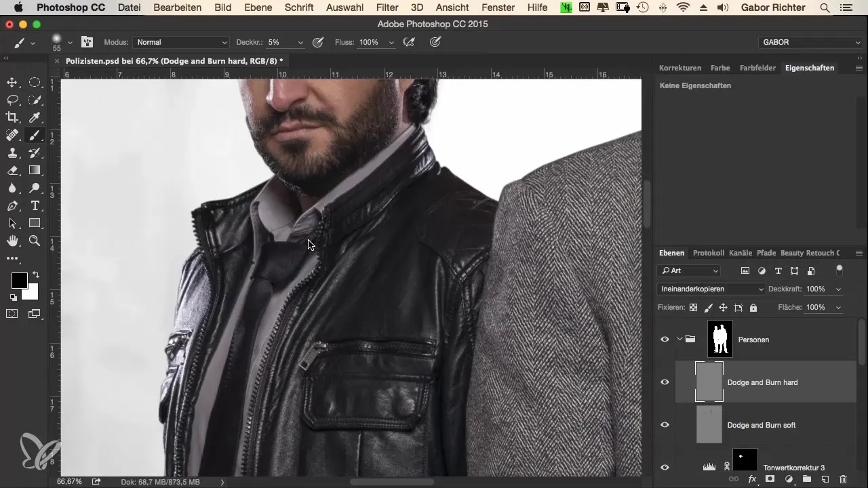Select the Rectangle shape tool

coord(35,224)
